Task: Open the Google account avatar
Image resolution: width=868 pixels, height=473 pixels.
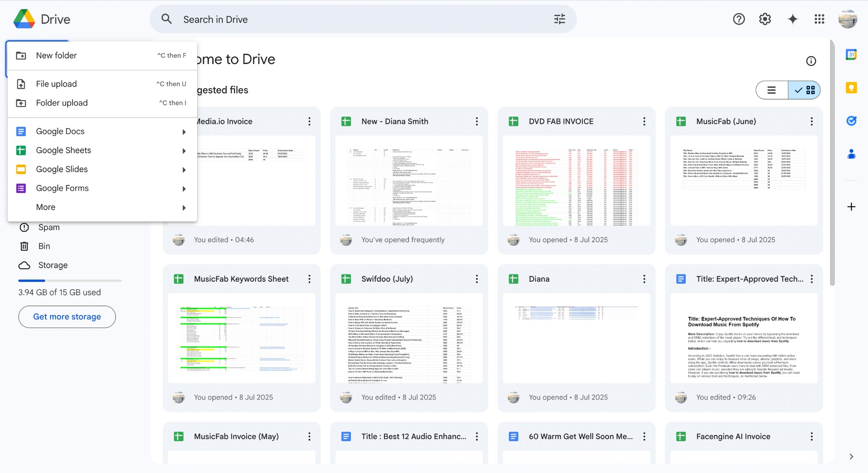Action: point(848,19)
